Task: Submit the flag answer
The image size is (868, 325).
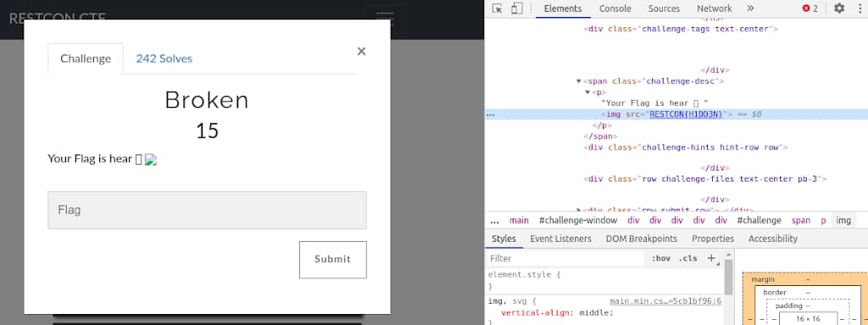Action: (x=332, y=260)
